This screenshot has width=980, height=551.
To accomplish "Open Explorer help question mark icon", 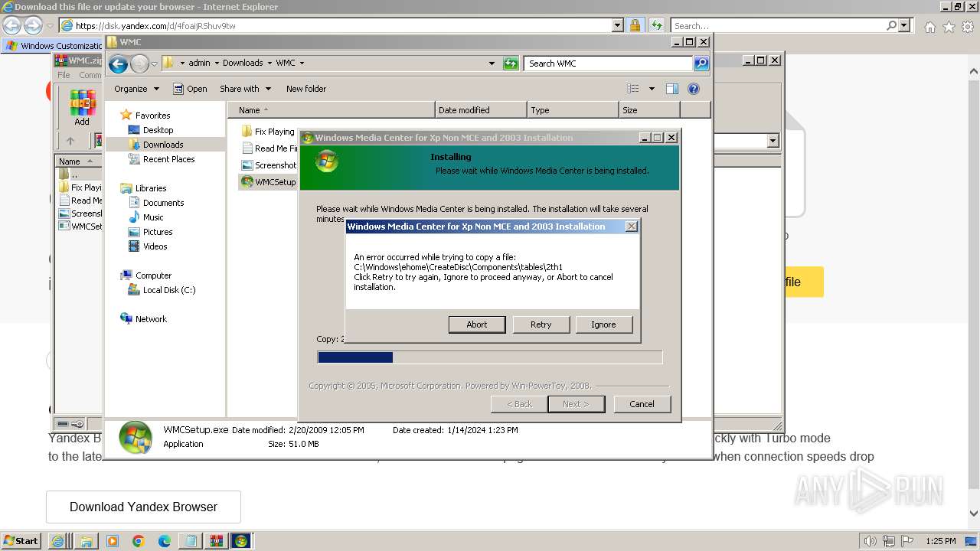I will click(x=694, y=89).
